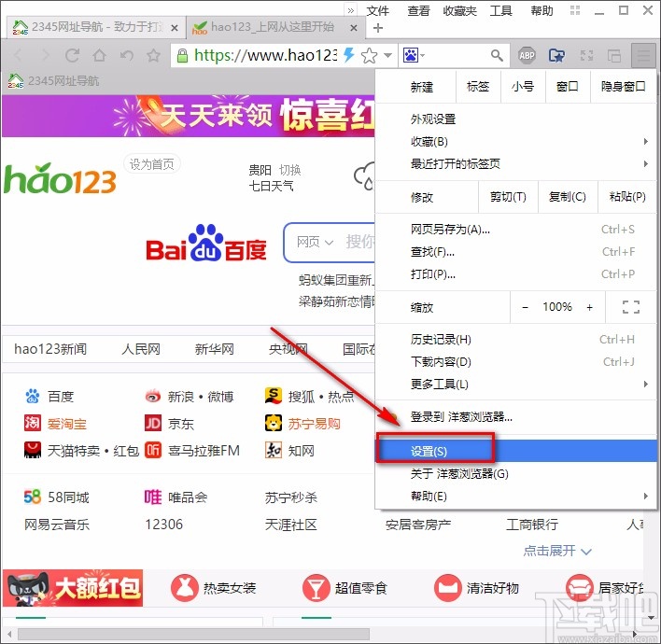
Task: Go to home page icon
Action: (100, 55)
